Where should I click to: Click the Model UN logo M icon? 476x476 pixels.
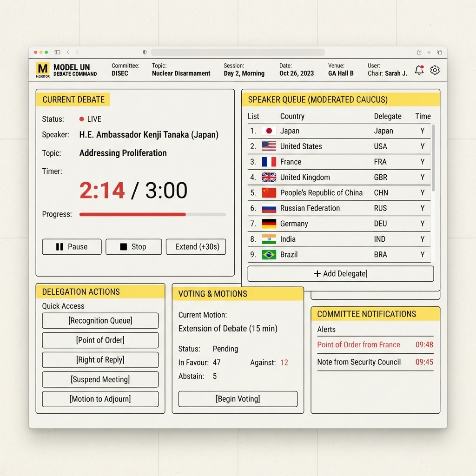(x=43, y=69)
